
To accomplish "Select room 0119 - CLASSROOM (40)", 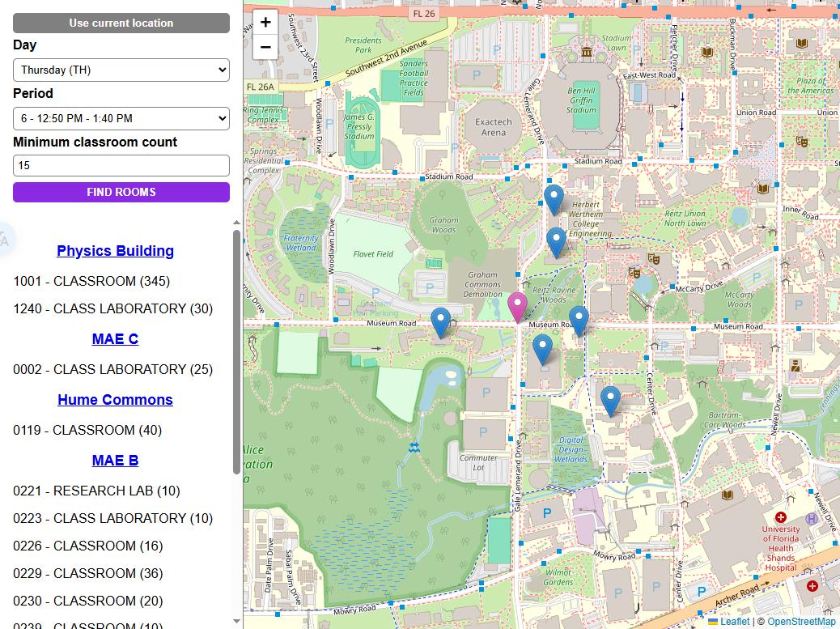I will tap(87, 430).
